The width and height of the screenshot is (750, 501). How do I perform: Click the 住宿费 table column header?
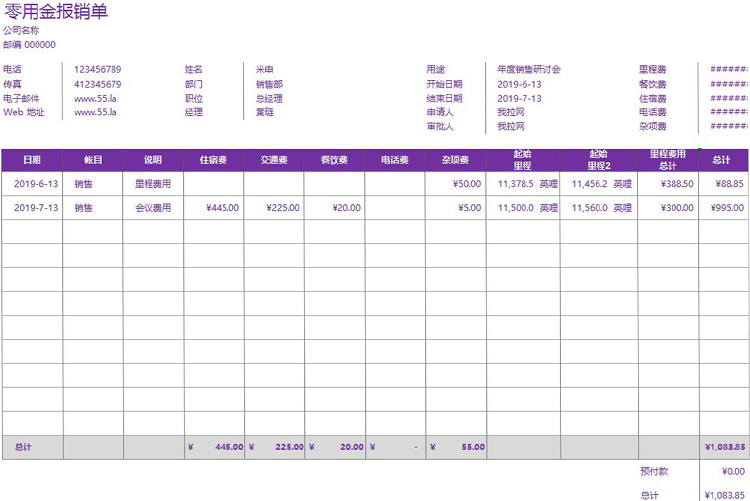coord(213,160)
